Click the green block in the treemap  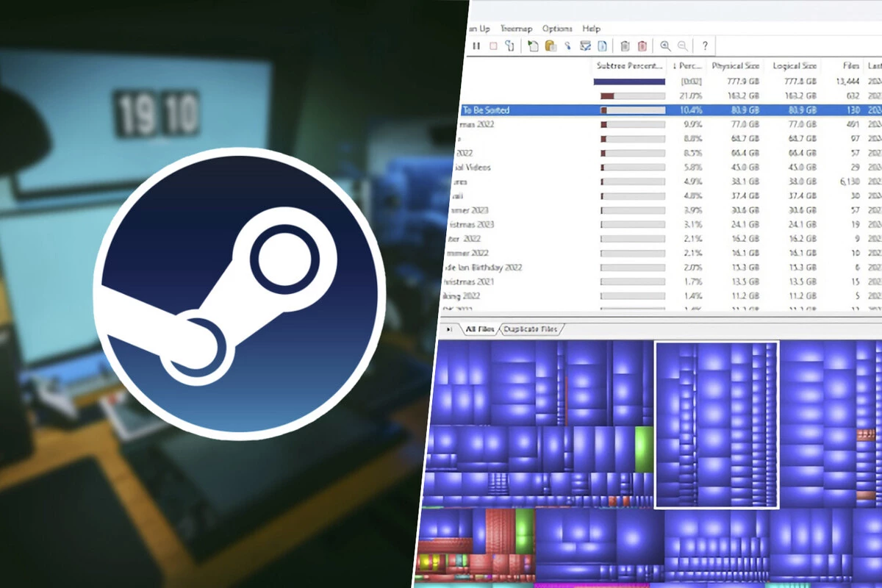coord(644,448)
